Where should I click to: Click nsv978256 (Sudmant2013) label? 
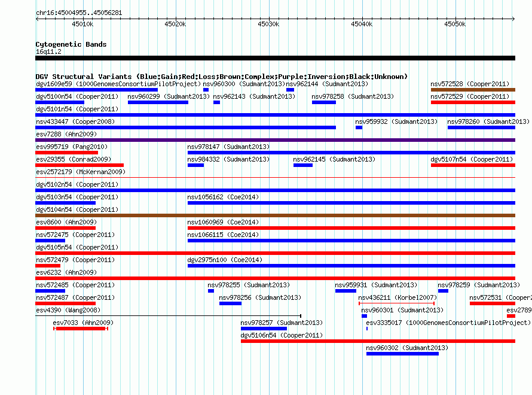[x=260, y=297]
